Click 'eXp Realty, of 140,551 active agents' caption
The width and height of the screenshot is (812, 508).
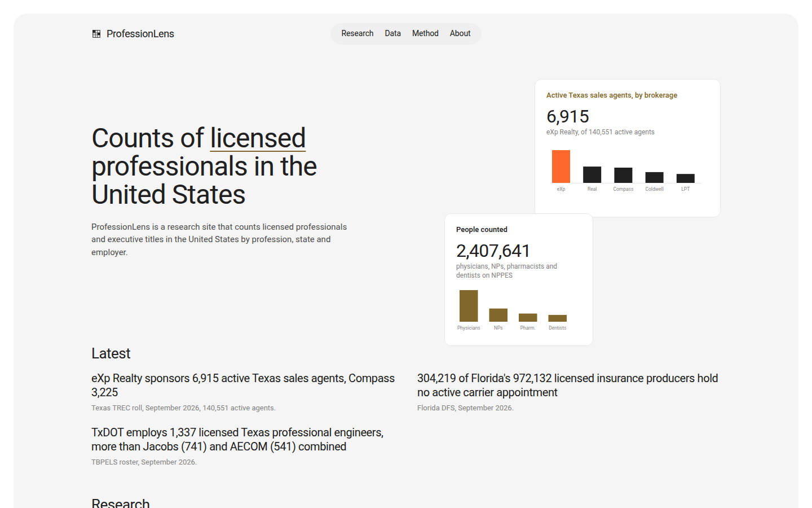tap(601, 132)
